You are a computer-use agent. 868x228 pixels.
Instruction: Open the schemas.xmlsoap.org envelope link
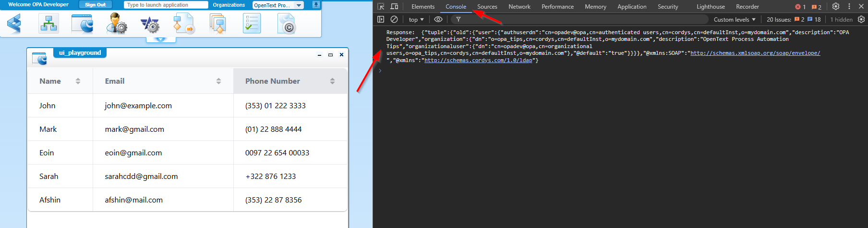755,53
